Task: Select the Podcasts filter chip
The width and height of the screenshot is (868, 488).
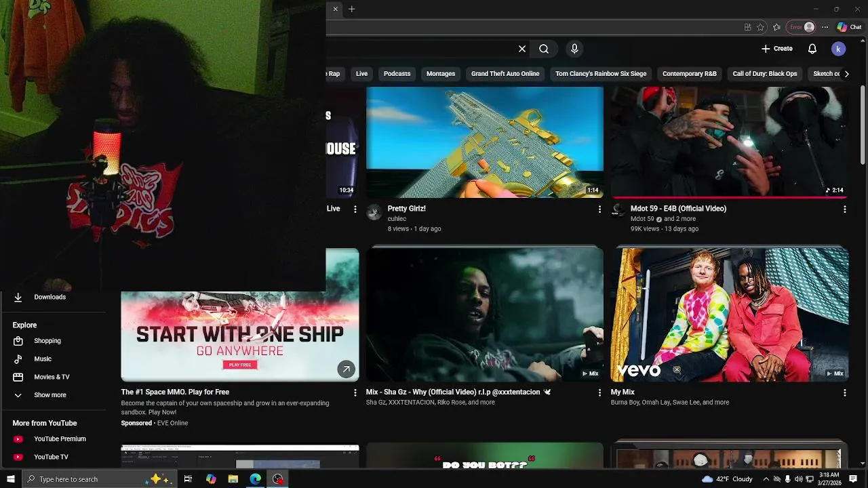Action: pyautogui.click(x=397, y=74)
